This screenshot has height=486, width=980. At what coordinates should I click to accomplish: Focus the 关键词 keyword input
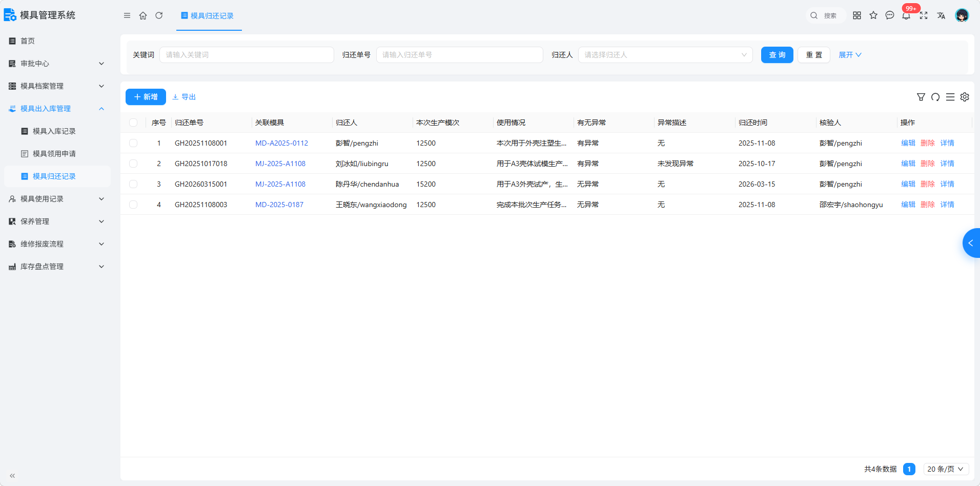247,55
